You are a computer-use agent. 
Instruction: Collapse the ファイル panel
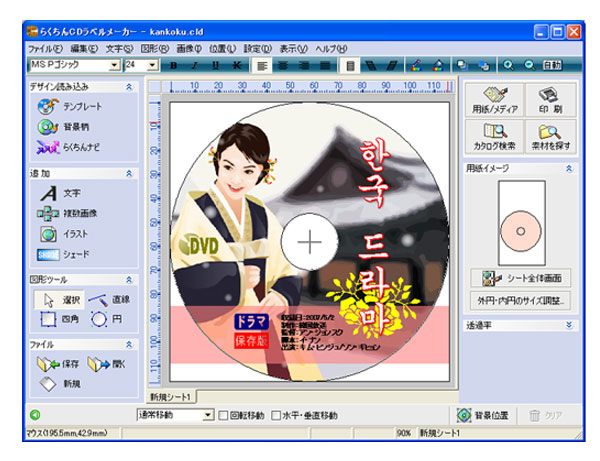[x=129, y=345]
